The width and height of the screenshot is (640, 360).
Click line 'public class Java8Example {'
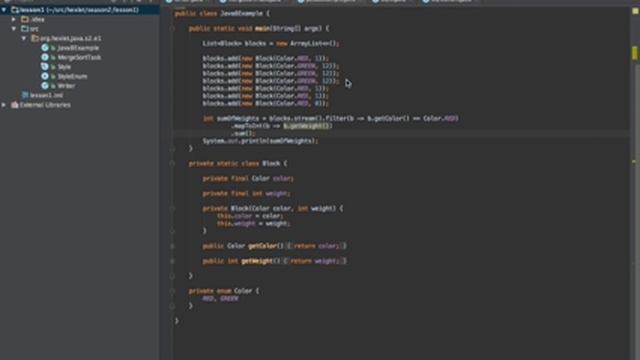222,13
